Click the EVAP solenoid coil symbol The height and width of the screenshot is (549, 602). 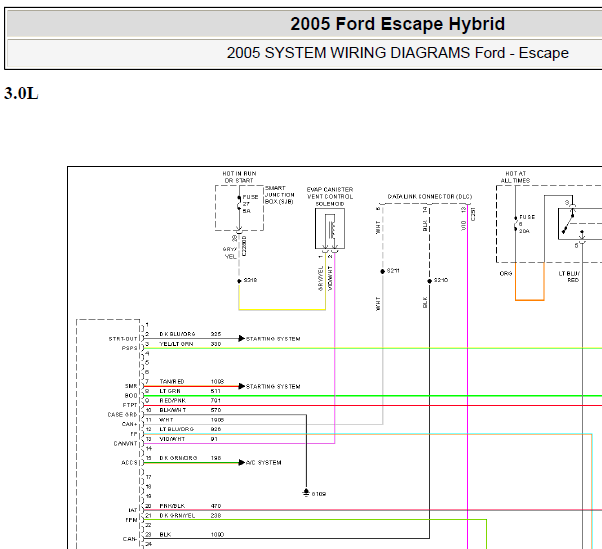click(x=330, y=229)
